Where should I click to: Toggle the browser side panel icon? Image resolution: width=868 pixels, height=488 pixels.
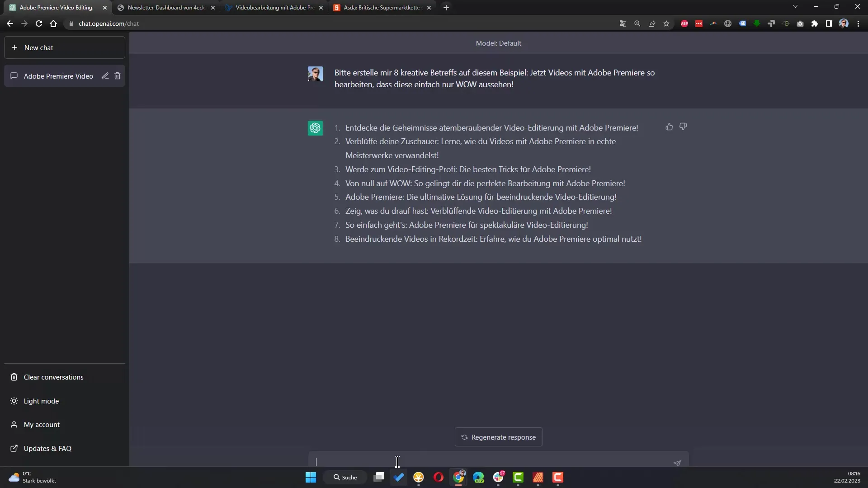(829, 23)
